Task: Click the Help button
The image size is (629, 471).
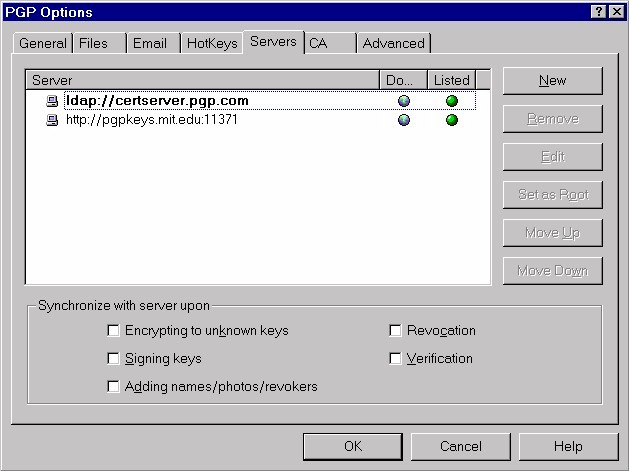Action: [568, 447]
